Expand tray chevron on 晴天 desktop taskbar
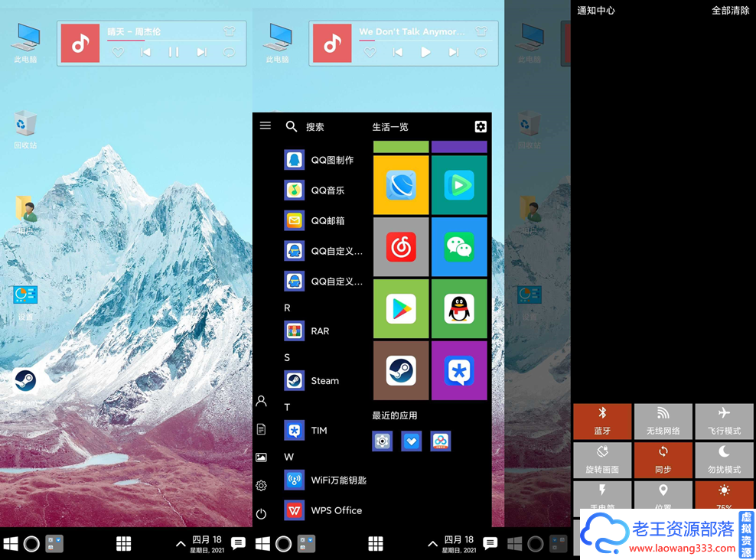 pyautogui.click(x=181, y=544)
